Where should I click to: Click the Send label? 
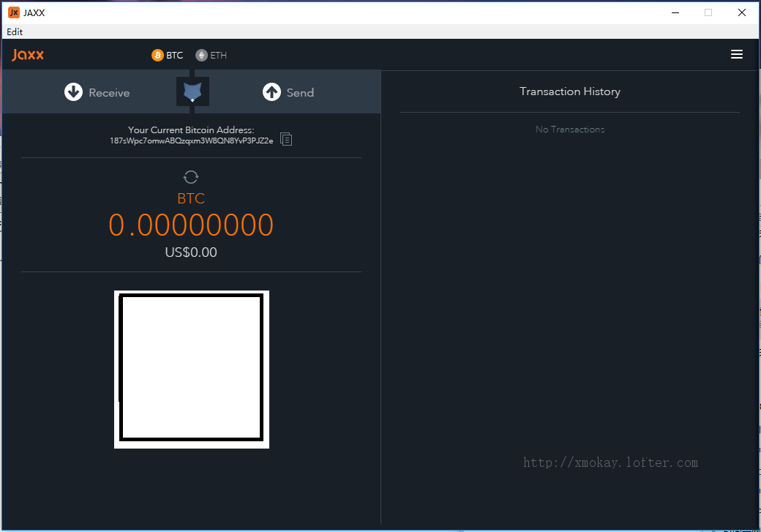(300, 93)
